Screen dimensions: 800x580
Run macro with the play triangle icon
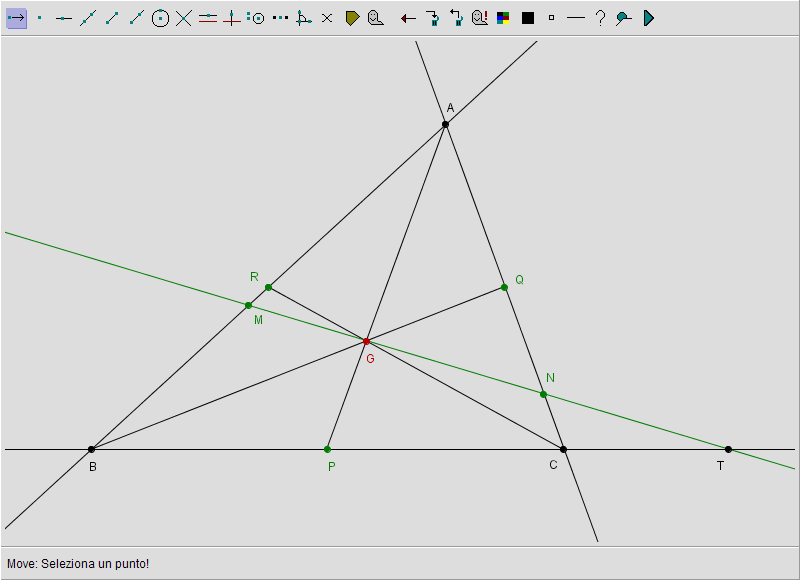click(648, 18)
